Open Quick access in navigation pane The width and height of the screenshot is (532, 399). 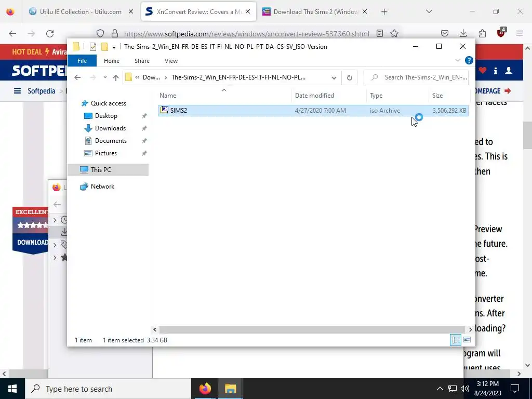pos(108,103)
